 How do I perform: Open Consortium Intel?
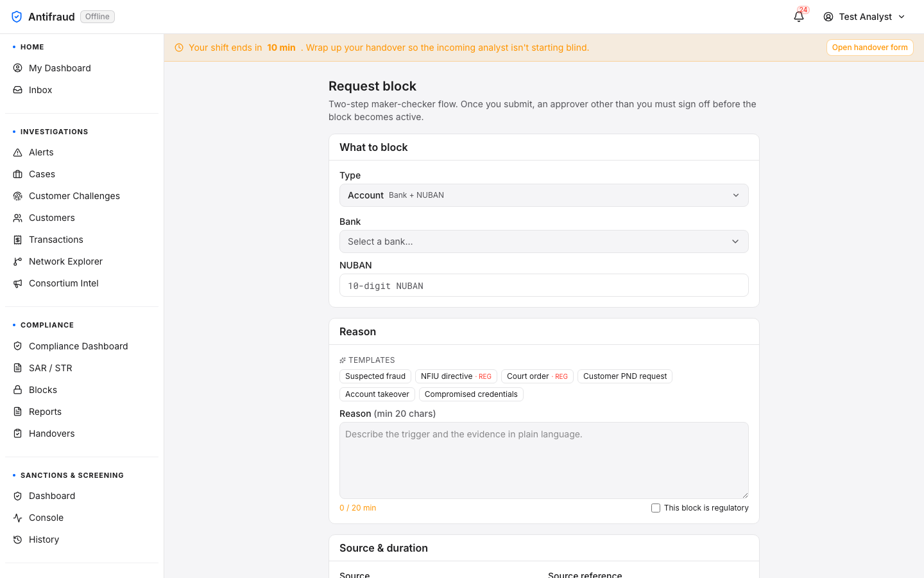[x=81, y=283]
